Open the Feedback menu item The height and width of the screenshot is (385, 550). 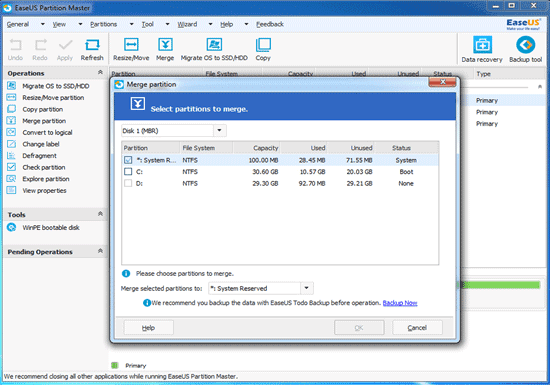pyautogui.click(x=270, y=24)
